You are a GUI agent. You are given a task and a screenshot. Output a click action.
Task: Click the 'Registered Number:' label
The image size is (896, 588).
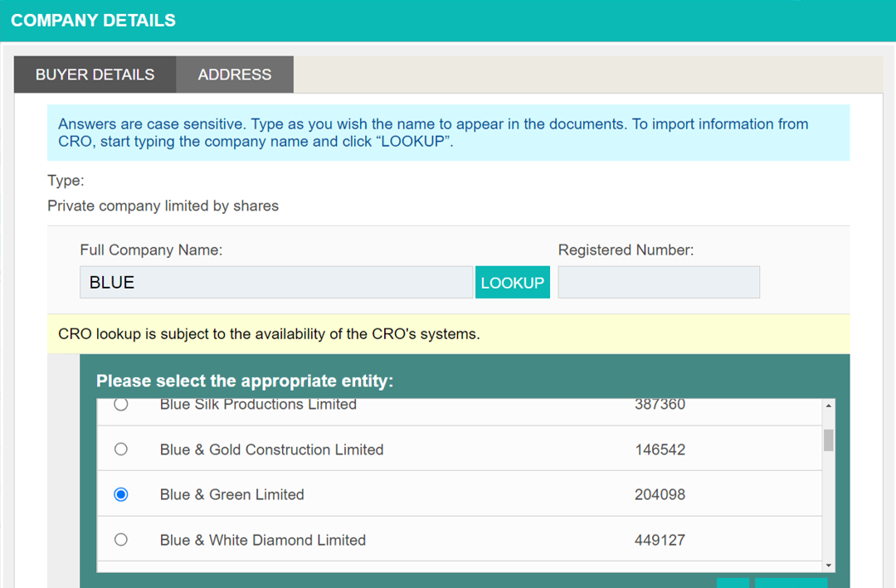pyautogui.click(x=626, y=250)
